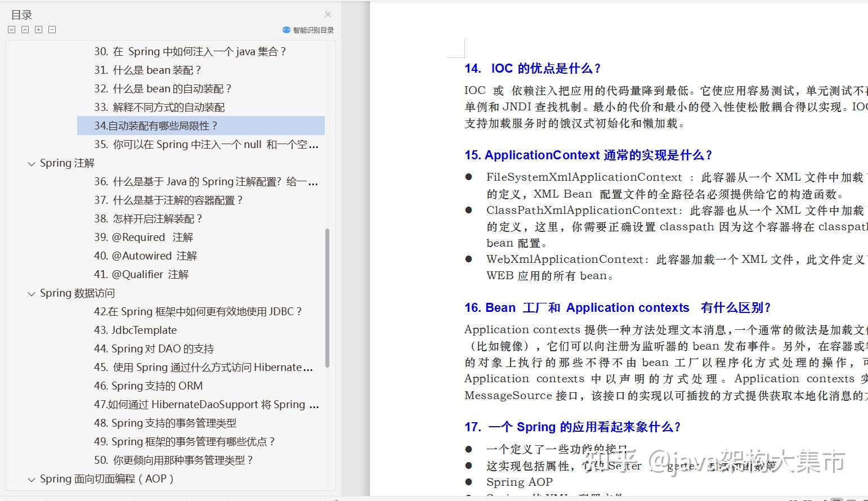Screen dimensions: 868x501
Task: Open item 39 @Required 注解
Action: (x=144, y=238)
